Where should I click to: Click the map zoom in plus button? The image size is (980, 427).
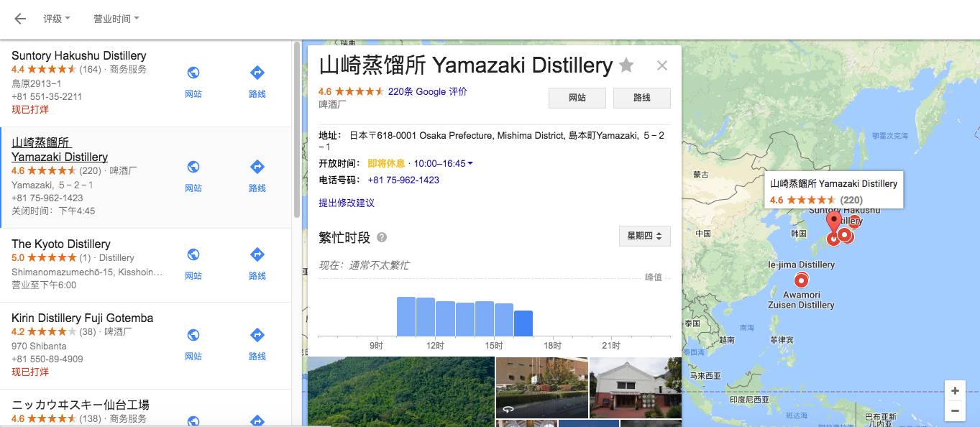(954, 390)
